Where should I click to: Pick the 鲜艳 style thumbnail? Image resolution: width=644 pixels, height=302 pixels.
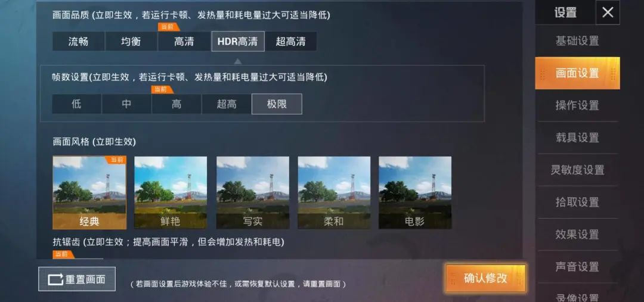tap(171, 192)
